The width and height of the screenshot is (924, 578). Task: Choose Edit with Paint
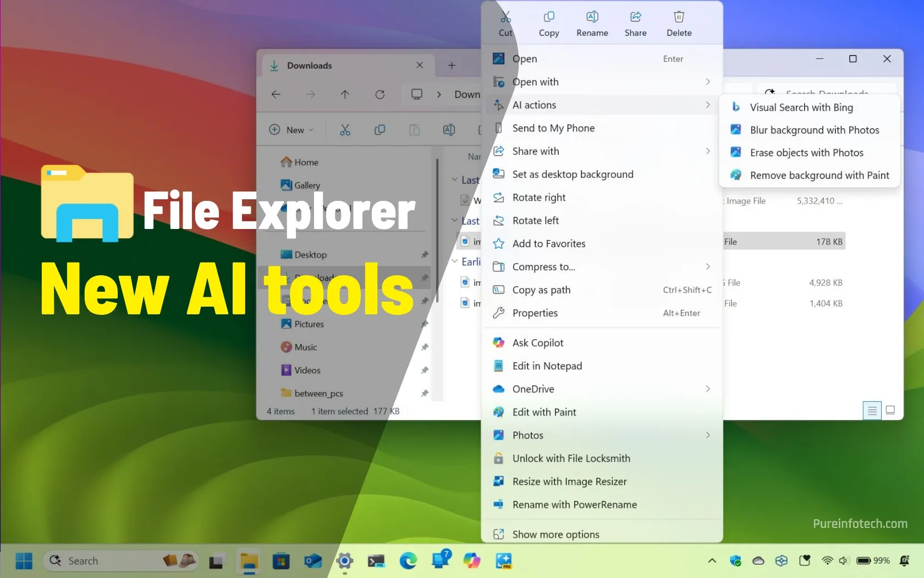click(x=602, y=412)
